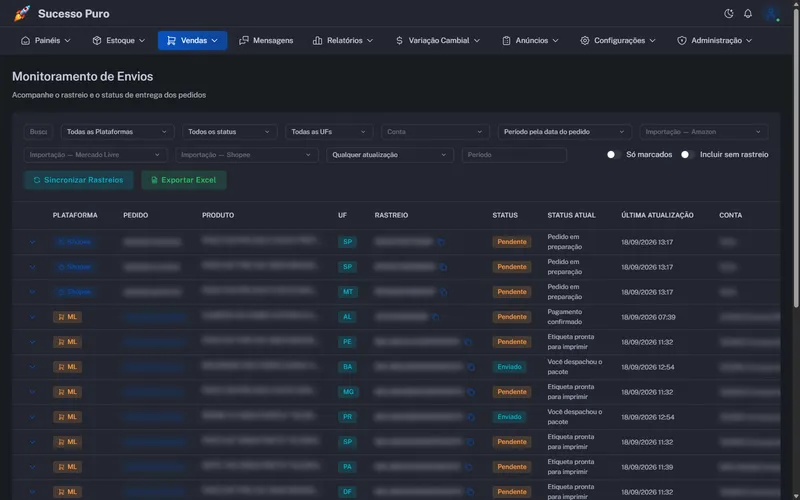Open the user avatar menu
The height and width of the screenshot is (500, 800).
point(771,14)
